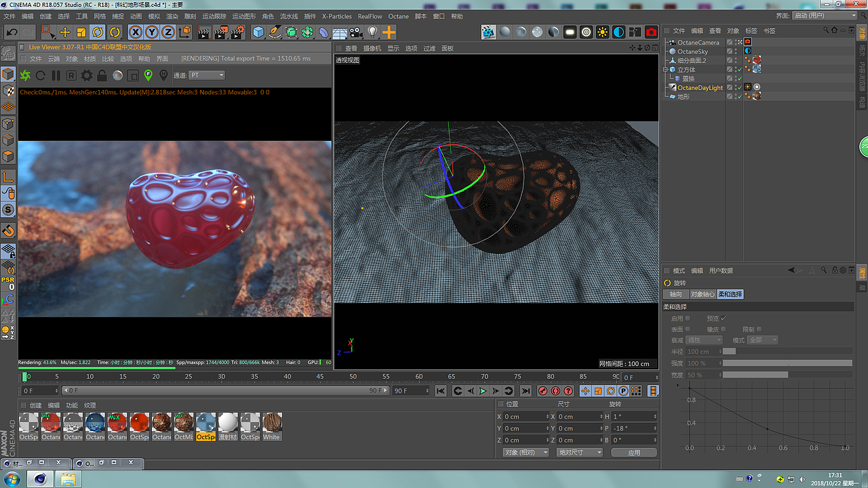868x488 pixels.
Task: Open the 对象 (相对) dropdown
Action: click(x=526, y=452)
